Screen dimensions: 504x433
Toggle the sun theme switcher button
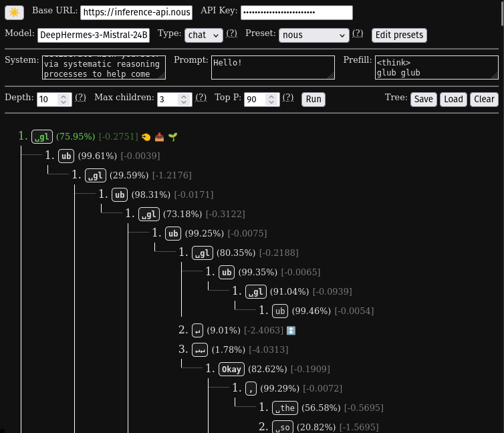coord(15,12)
